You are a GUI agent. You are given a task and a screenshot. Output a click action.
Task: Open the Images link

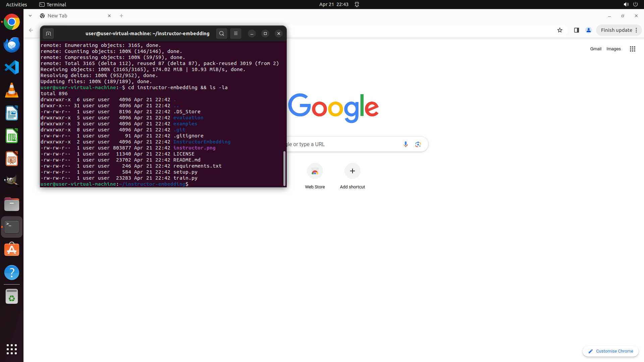pyautogui.click(x=613, y=49)
